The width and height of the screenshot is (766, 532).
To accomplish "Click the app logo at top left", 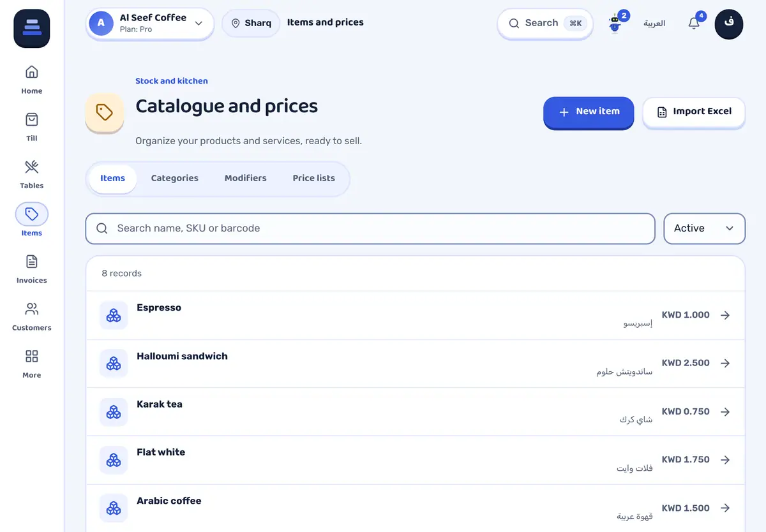I will click(x=32, y=29).
